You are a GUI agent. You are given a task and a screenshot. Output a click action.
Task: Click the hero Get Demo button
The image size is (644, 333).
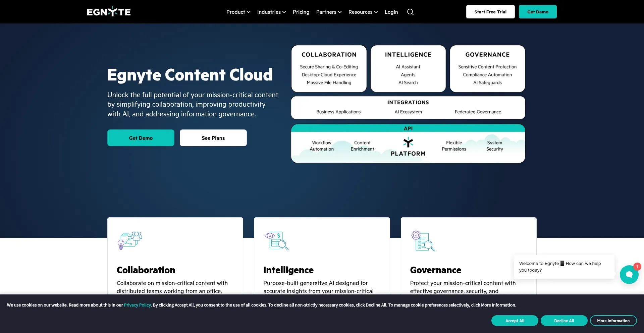point(141,138)
